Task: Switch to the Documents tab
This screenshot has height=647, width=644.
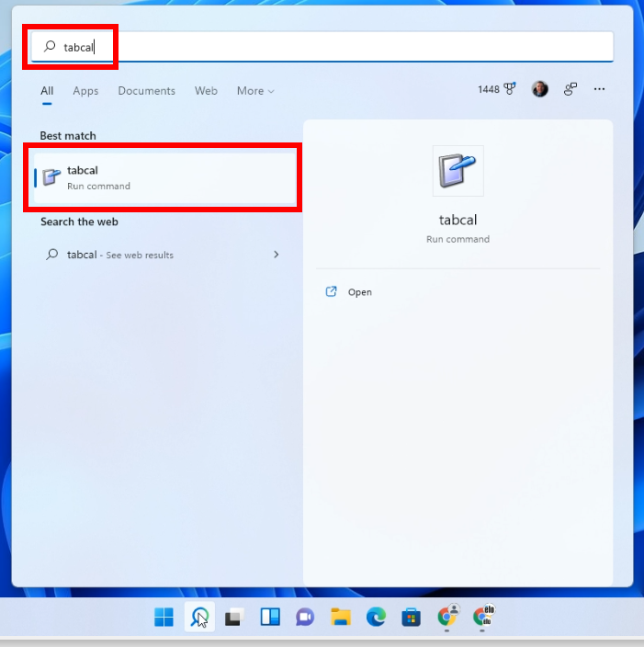Action: click(146, 91)
